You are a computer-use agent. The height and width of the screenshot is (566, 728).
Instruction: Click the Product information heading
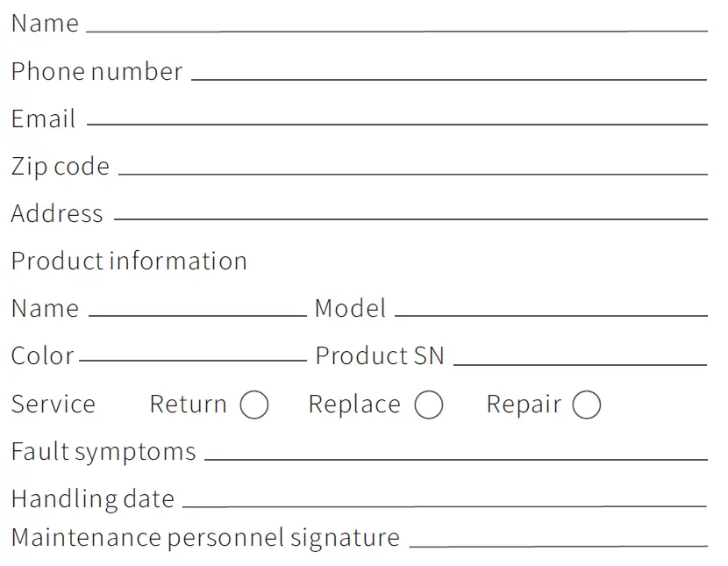click(x=129, y=261)
